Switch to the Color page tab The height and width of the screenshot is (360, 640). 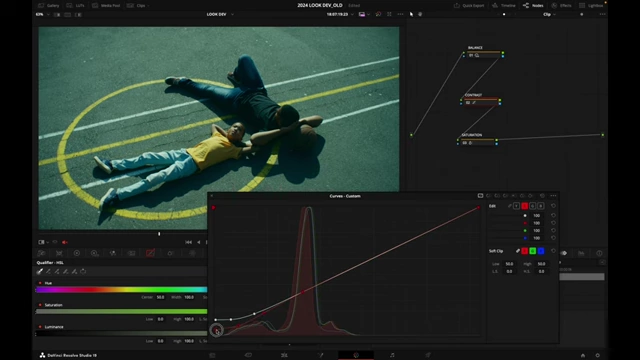356,355
